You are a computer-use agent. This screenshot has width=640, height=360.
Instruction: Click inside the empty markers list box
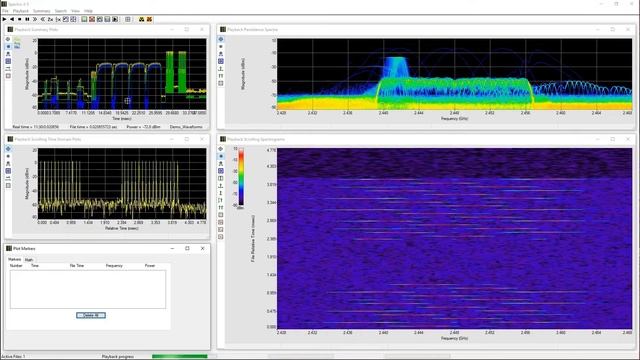[88, 289]
